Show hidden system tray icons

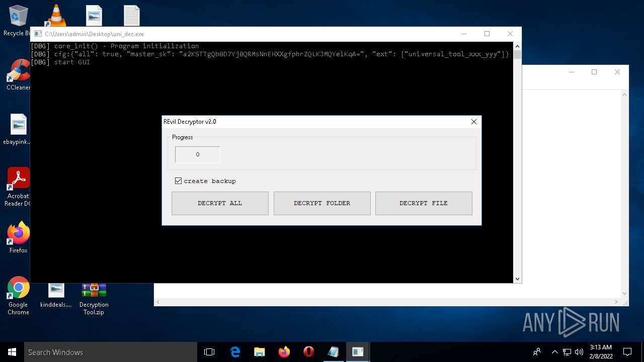coord(554,352)
